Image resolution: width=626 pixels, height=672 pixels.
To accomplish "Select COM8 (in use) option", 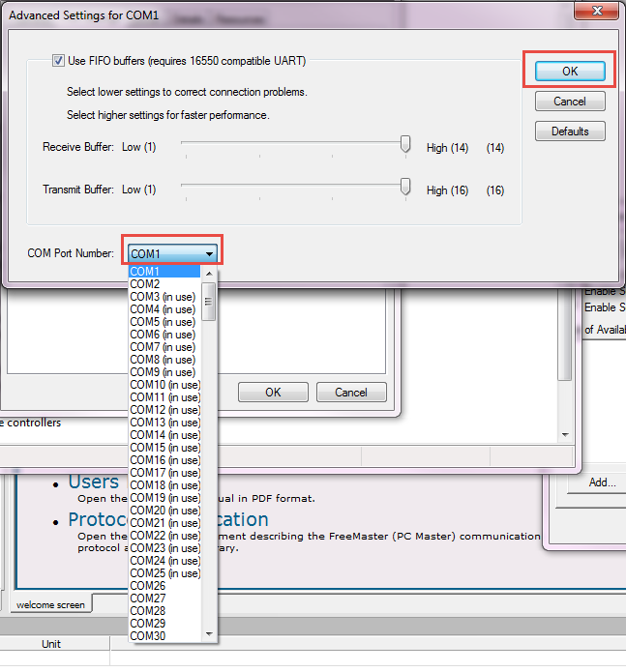I will click(x=164, y=360).
